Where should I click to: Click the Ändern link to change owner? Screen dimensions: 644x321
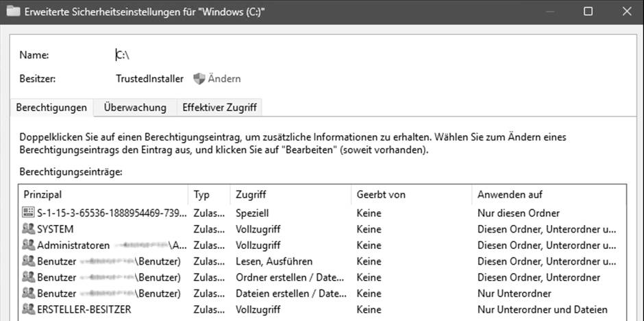[224, 79]
